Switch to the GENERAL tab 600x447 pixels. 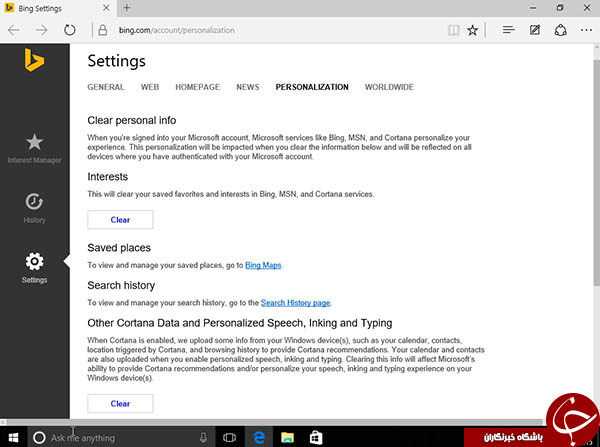106,87
